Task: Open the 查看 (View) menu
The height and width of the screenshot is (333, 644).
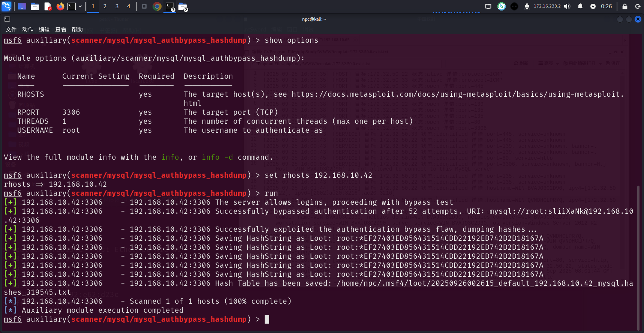Action: pyautogui.click(x=61, y=30)
